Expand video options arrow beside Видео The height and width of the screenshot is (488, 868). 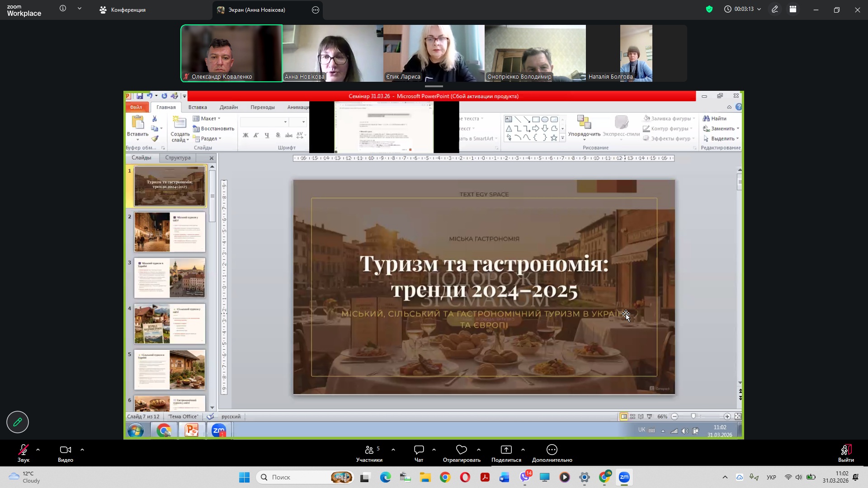tap(82, 450)
